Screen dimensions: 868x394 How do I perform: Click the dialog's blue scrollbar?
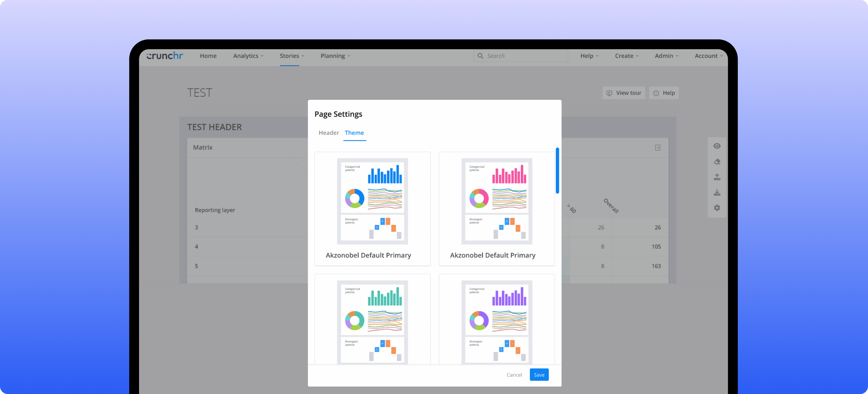557,171
